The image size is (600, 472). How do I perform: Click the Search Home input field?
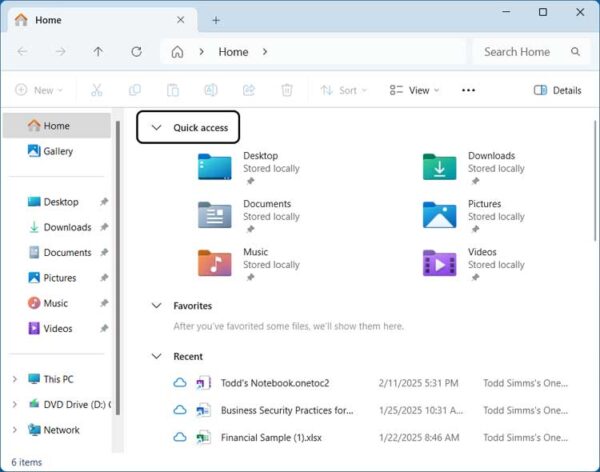pos(518,52)
